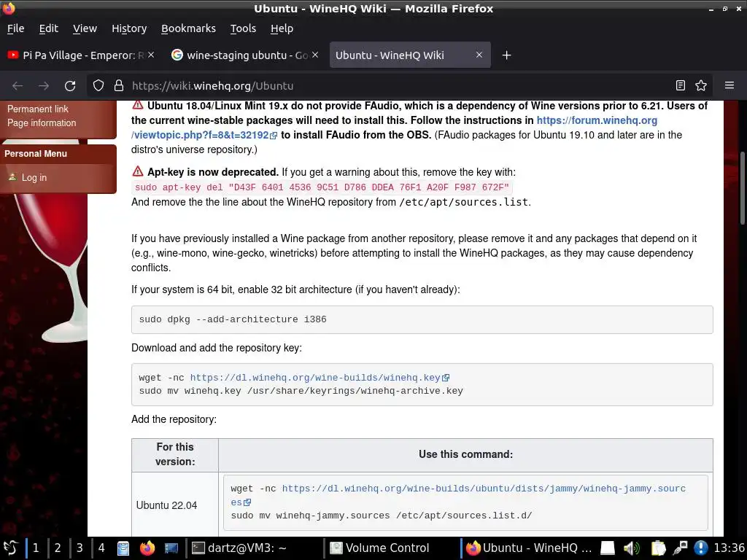Image resolution: width=747 pixels, height=560 pixels.
Task: Click the sudo dpkg --add-architecture i386 code
Action: 233,319
